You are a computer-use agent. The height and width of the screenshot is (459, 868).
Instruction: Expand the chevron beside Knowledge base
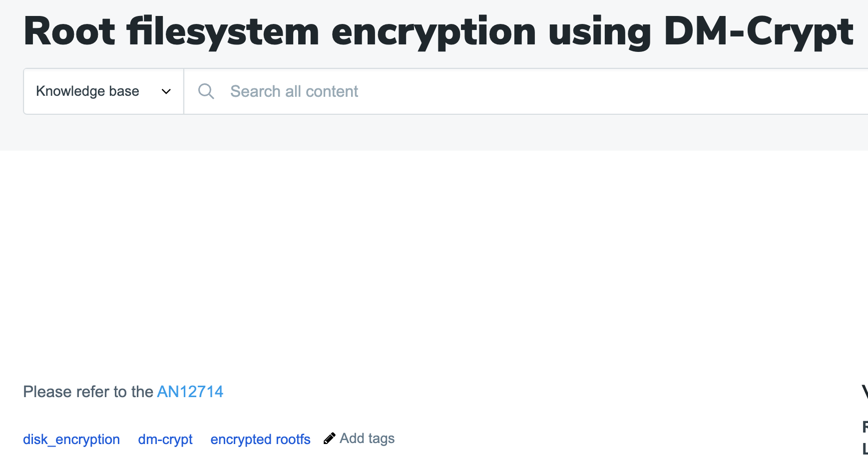pos(166,91)
